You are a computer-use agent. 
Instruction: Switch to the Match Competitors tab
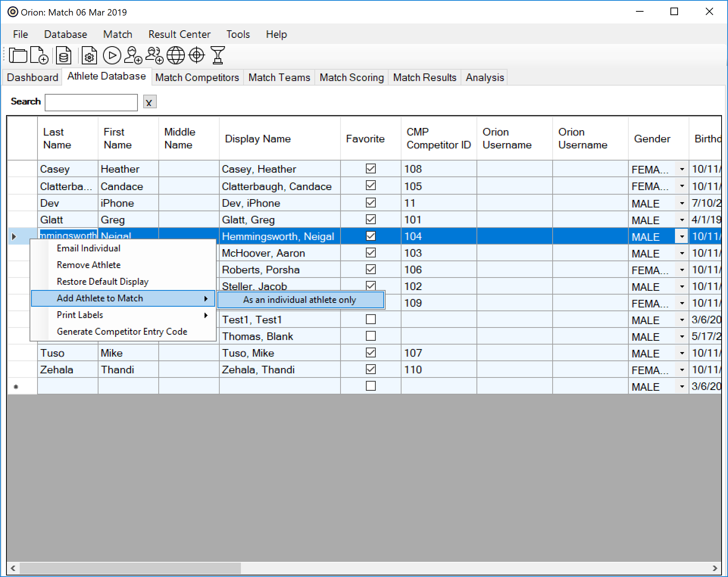coord(197,78)
